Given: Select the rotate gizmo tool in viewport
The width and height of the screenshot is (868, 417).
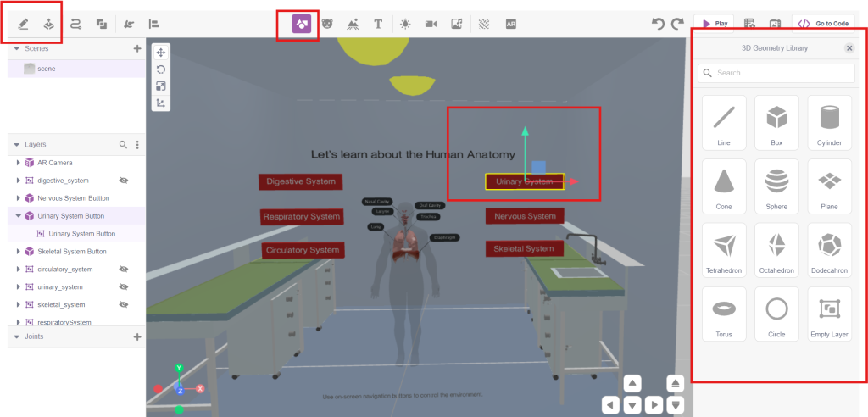Looking at the screenshot, I should pos(161,69).
